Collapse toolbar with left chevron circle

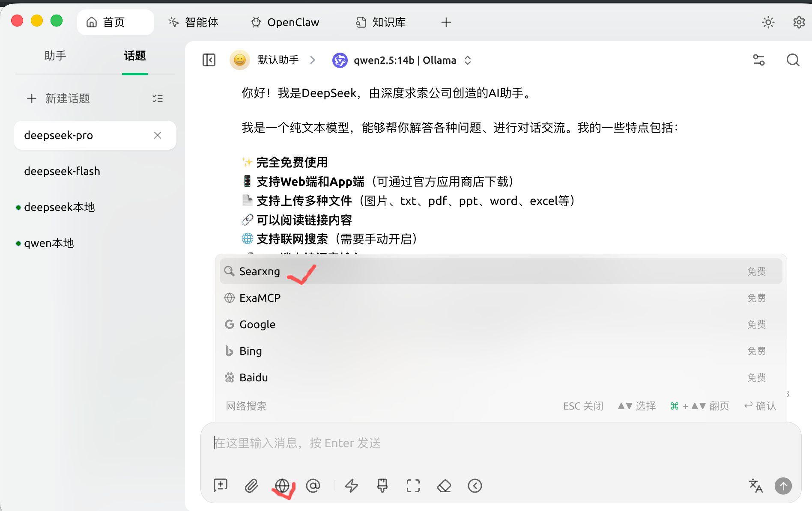475,486
